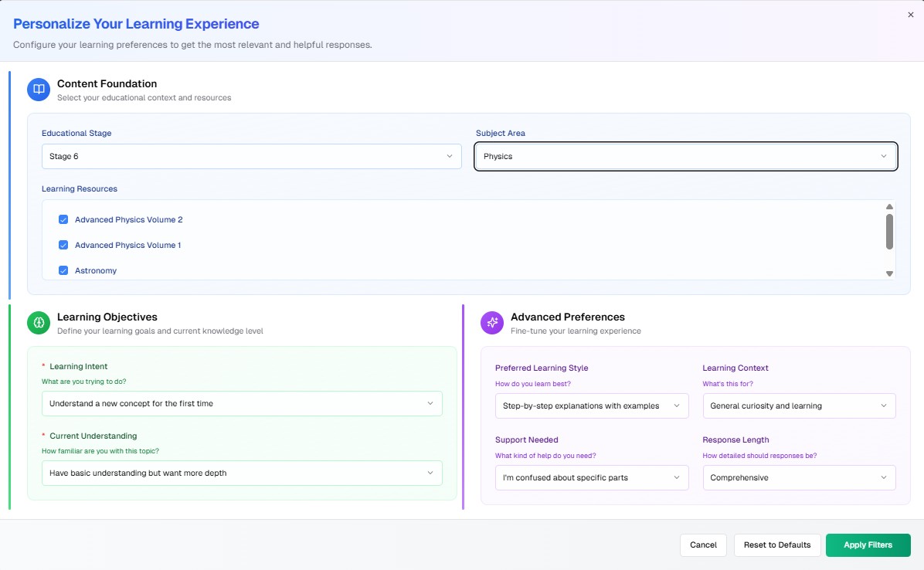Open the Preferred Learning Style dropdown
Screen dimensions: 924x570
[x=592, y=406]
